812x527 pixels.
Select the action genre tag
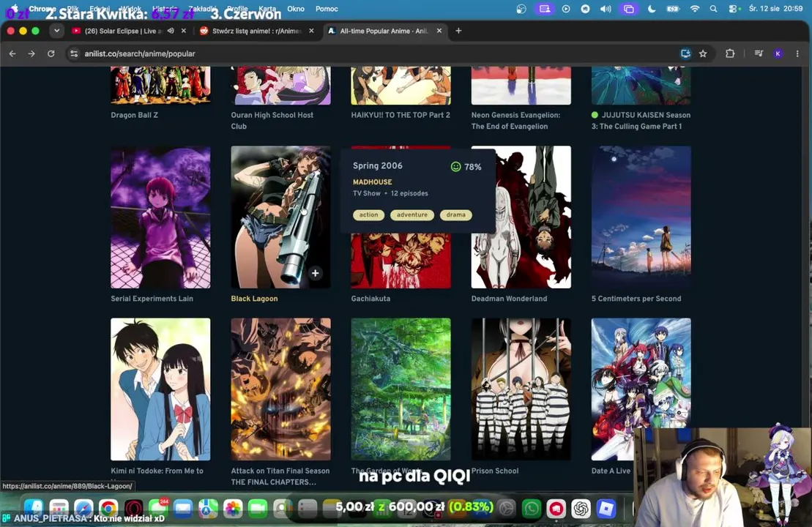[369, 214]
